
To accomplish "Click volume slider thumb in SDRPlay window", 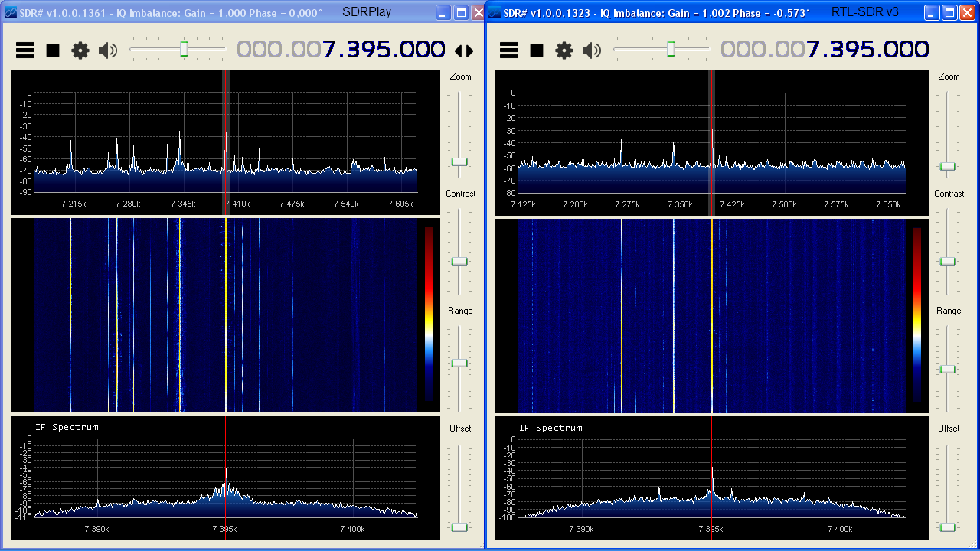I will (184, 49).
